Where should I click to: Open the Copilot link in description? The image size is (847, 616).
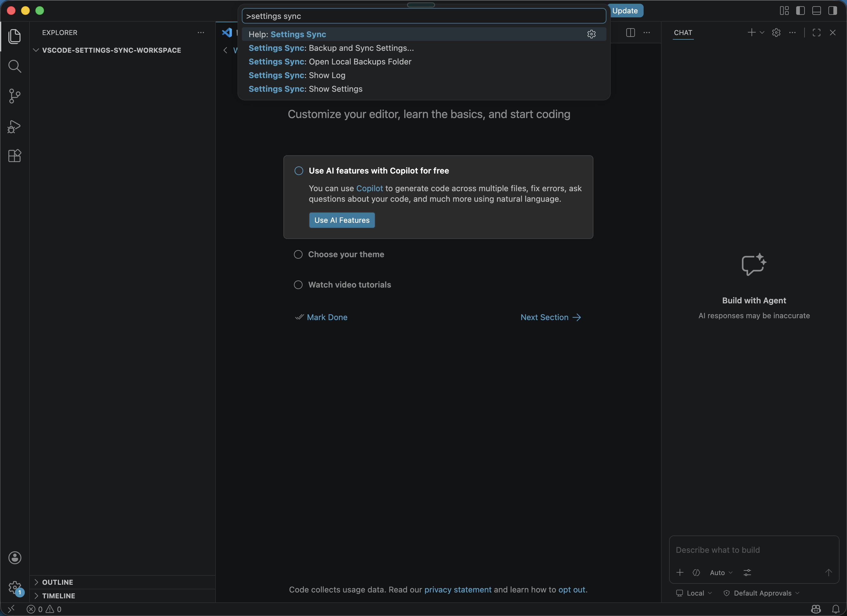tap(369, 188)
